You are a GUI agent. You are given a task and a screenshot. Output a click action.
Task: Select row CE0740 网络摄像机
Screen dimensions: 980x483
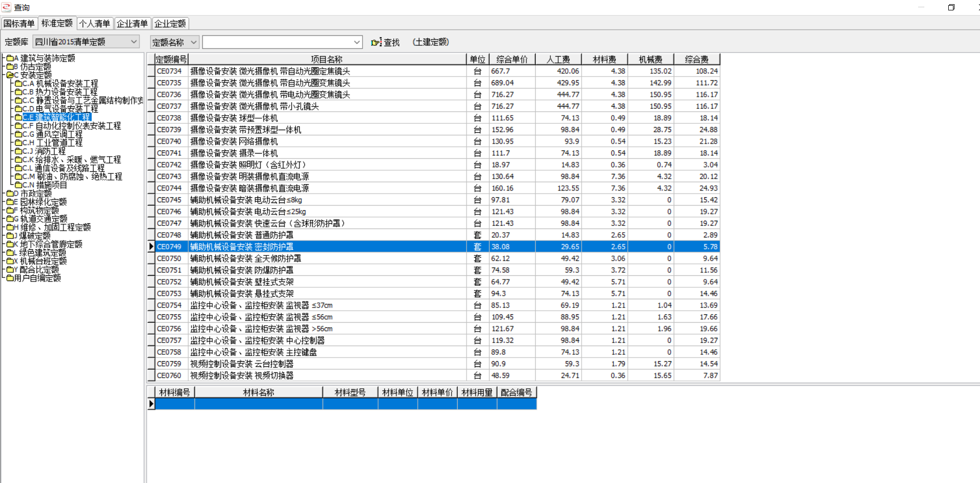point(437,142)
